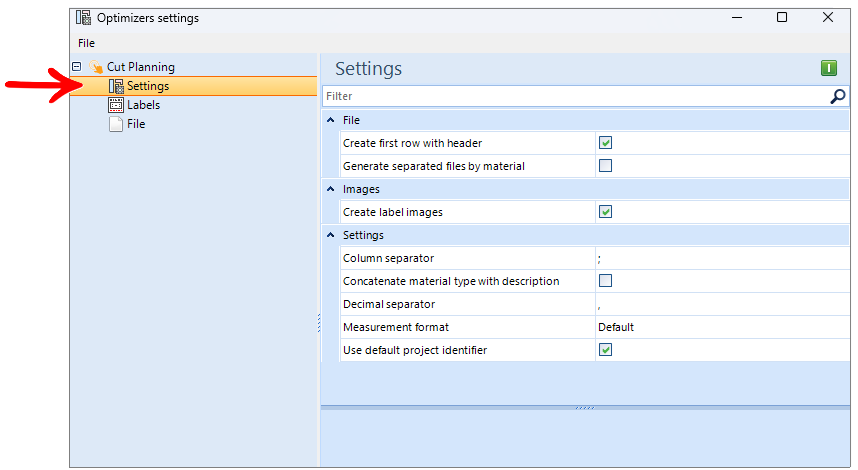
Task: Click the vertical splitter grip beside tree
Action: [x=319, y=323]
